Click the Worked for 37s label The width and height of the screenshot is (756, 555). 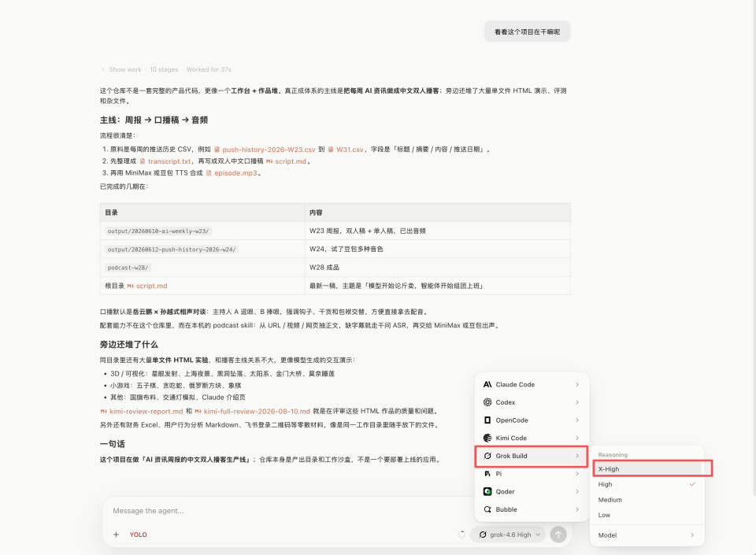tap(209, 69)
